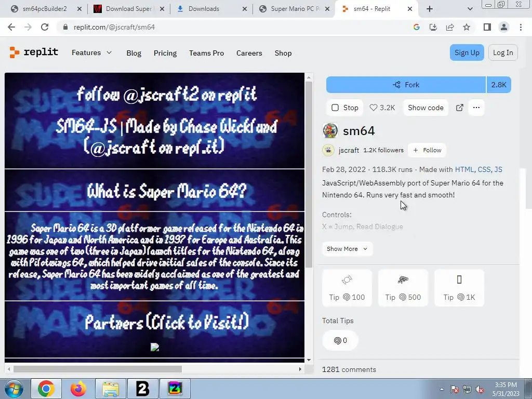The width and height of the screenshot is (532, 399).
Task: Click the network tray icon
Action: click(x=467, y=389)
